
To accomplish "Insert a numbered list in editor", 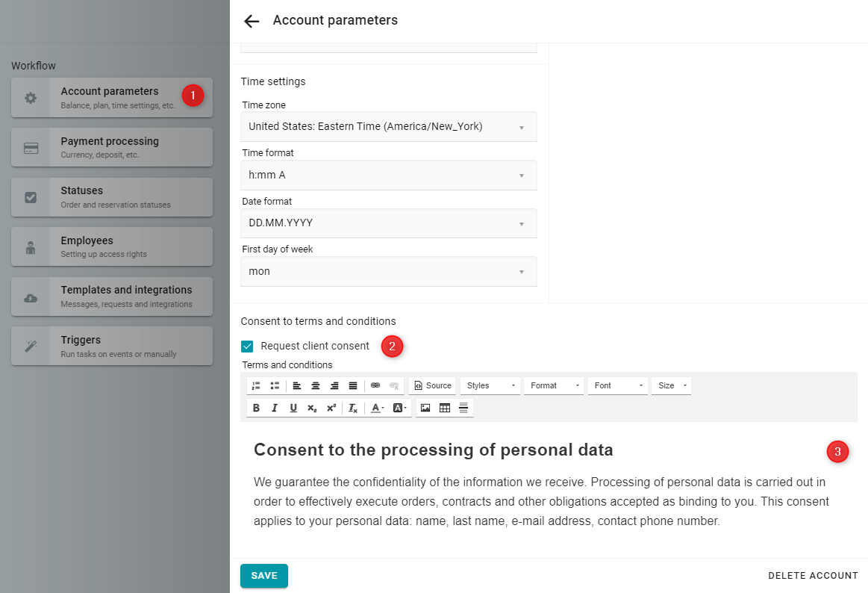I will pyautogui.click(x=256, y=385).
